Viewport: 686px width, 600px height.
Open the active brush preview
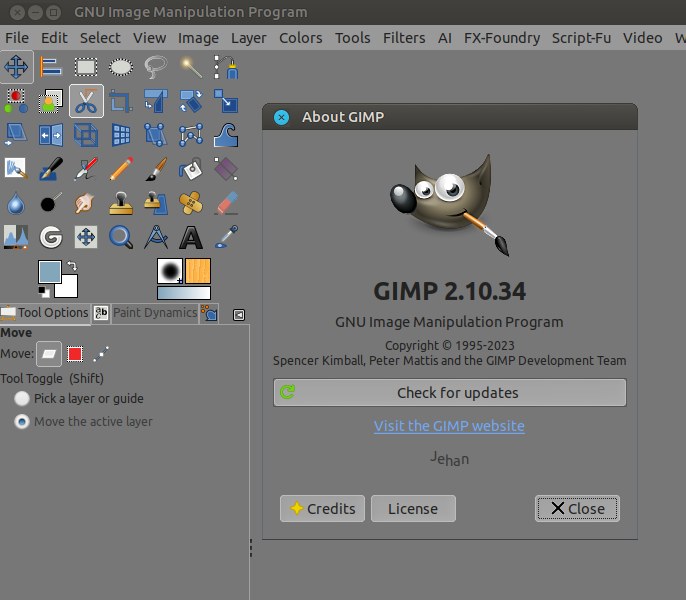[x=170, y=271]
